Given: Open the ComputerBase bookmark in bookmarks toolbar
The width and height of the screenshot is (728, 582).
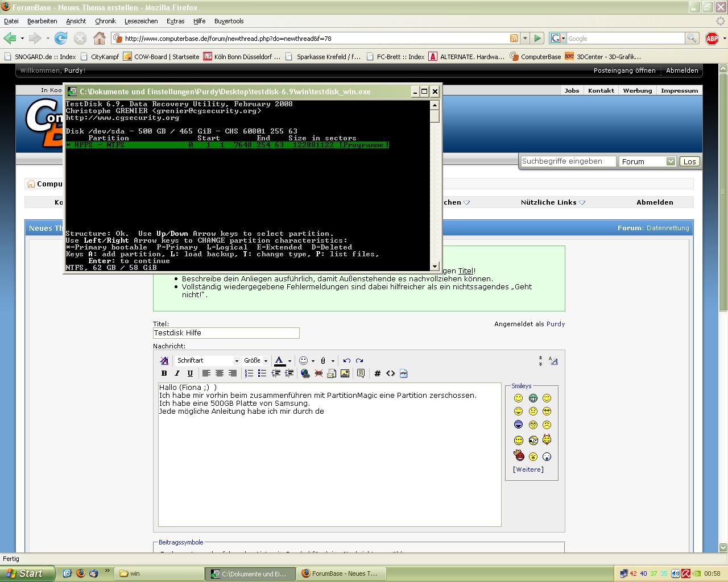Looking at the screenshot, I should [535, 56].
